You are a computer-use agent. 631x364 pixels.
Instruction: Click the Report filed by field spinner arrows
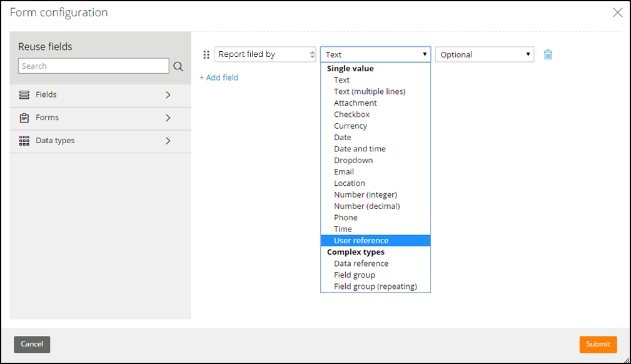point(312,55)
